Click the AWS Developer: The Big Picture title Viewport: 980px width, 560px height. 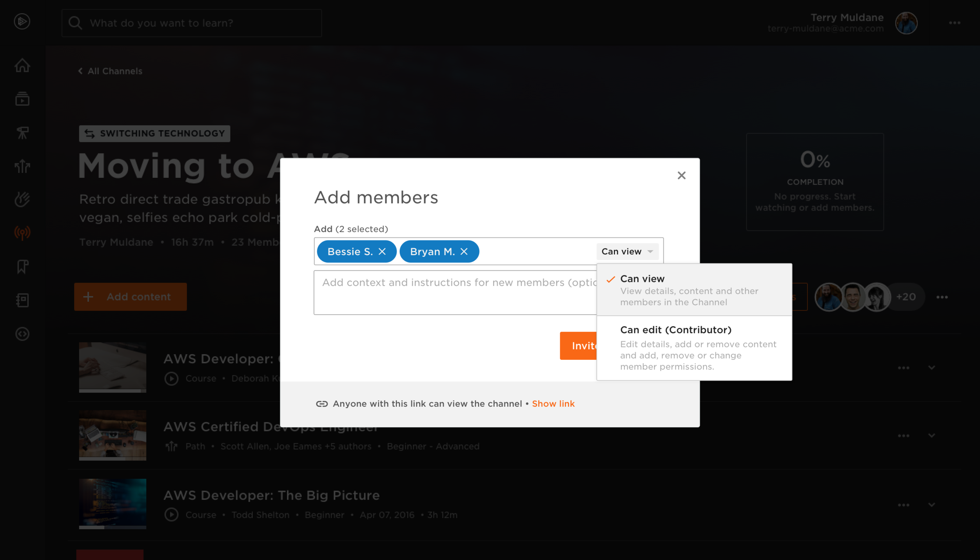click(x=271, y=495)
